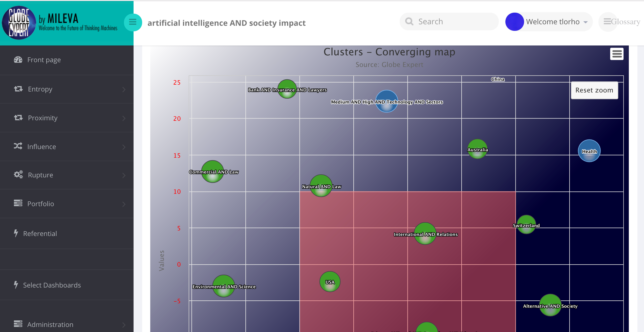Click the search magnifier icon
The image size is (644, 332).
[x=409, y=21]
